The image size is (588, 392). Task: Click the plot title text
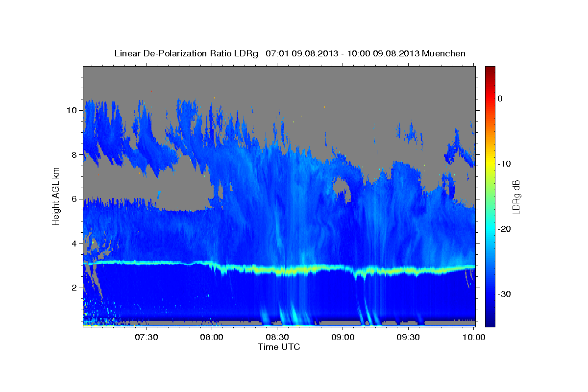pos(290,53)
